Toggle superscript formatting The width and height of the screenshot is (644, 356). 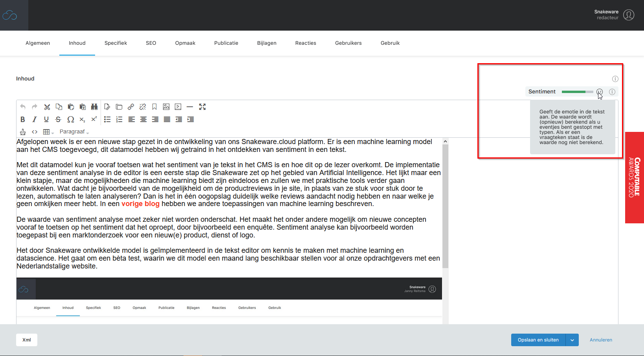click(x=94, y=119)
